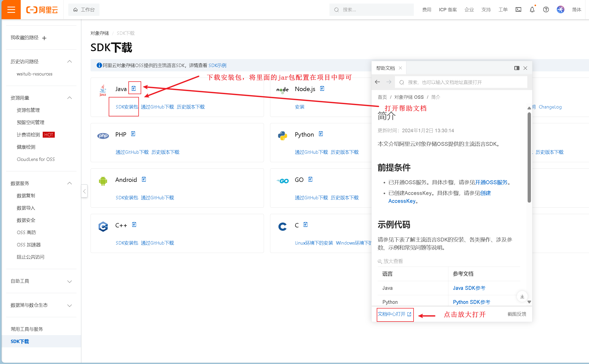Toggle the help panel split view icon
589x364 pixels.
[x=517, y=68]
